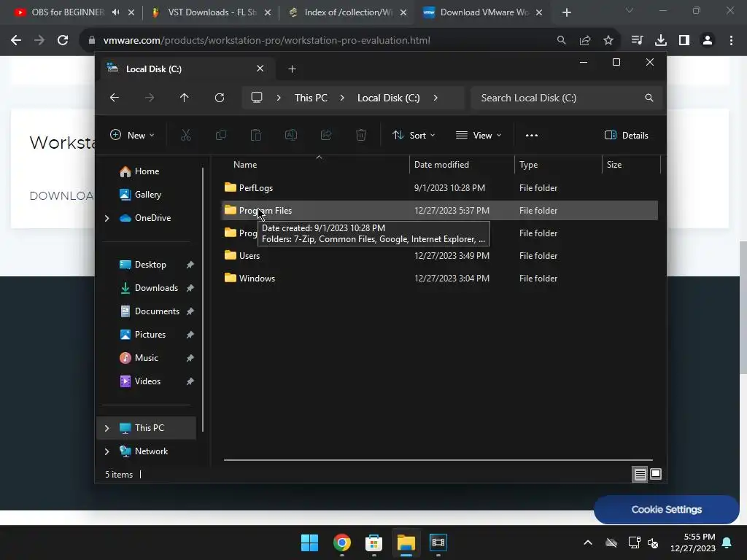The width and height of the screenshot is (747, 560).
Task: Click the Rename icon in Explorer toolbar
Action: pos(291,135)
